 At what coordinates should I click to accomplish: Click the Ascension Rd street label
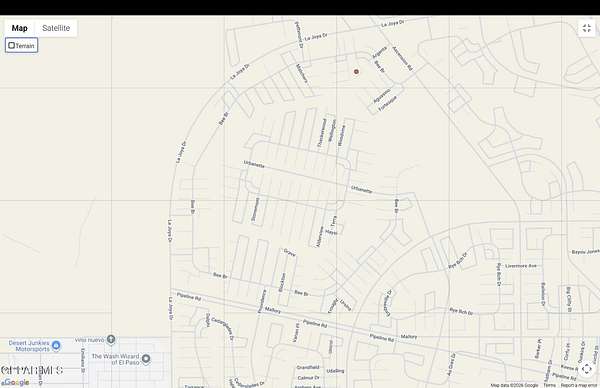(x=403, y=59)
